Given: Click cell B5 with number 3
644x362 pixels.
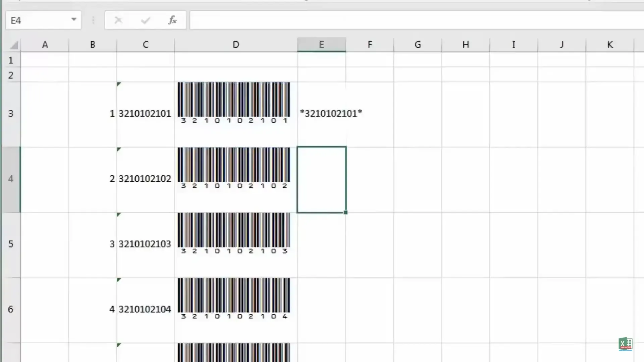Looking at the screenshot, I should tap(93, 244).
